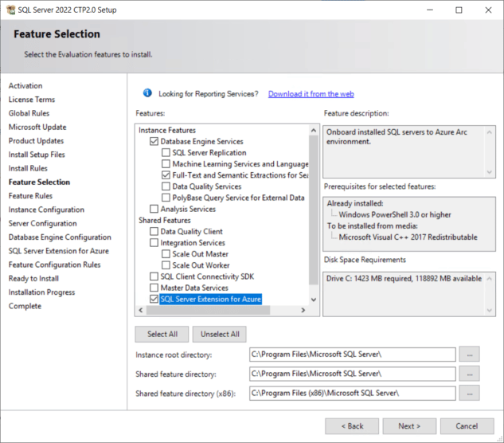Click features list scroll right arrow
The height and width of the screenshot is (443, 504).
pyautogui.click(x=303, y=310)
